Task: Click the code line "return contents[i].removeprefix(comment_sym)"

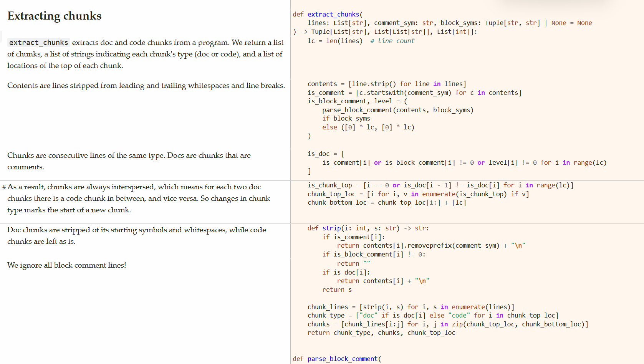Action: point(431,246)
